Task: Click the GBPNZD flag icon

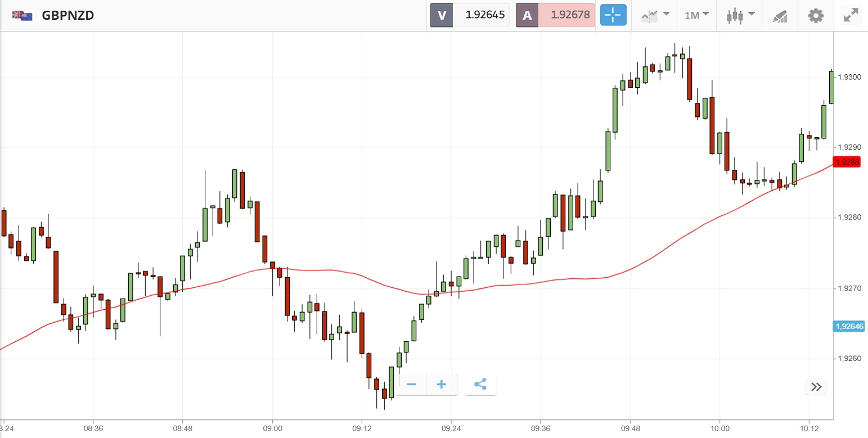Action: (23, 15)
